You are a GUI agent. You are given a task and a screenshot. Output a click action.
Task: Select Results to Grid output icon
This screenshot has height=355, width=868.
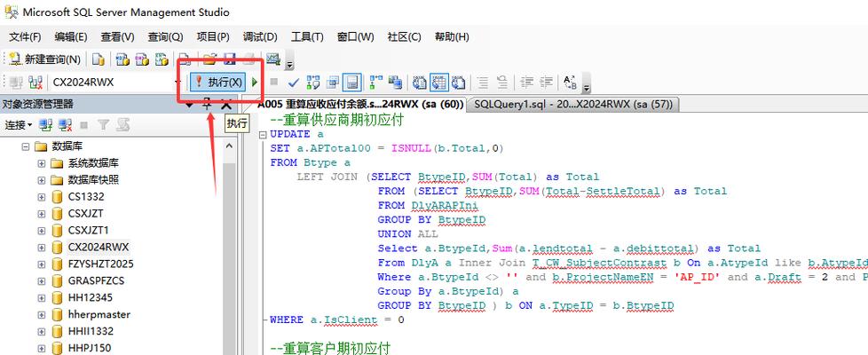point(439,83)
